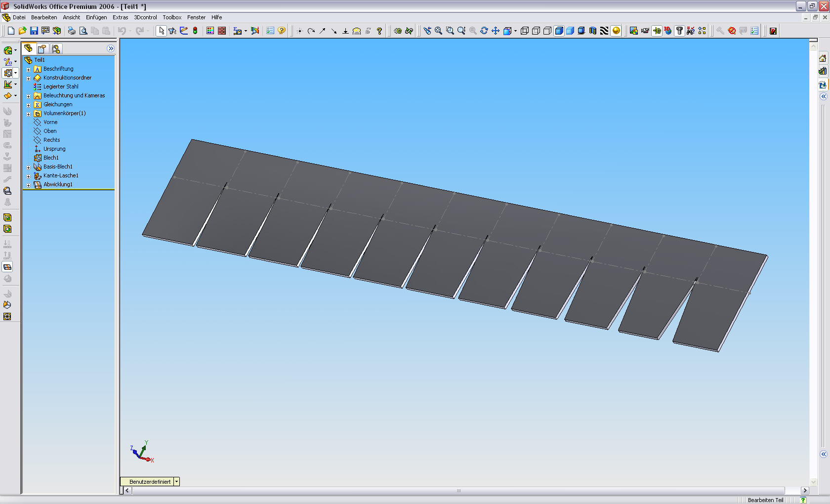
Task: Expand the Konstruktionsordner node
Action: (x=28, y=78)
